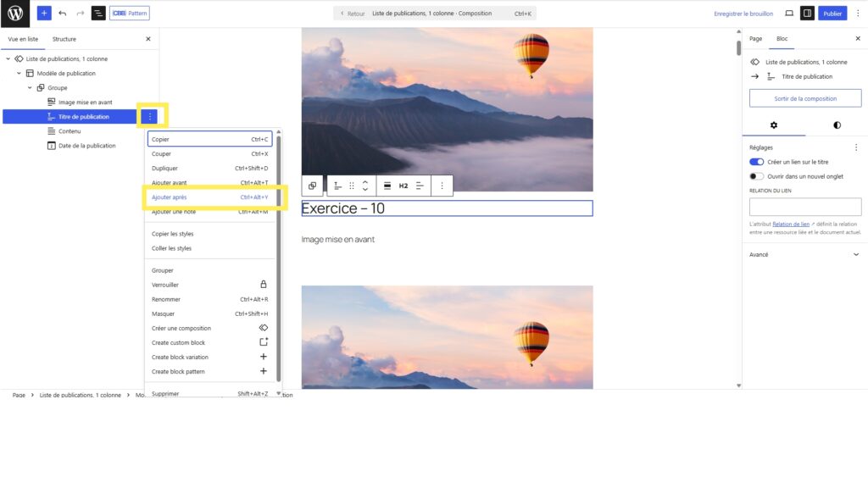Choose Grouper in the context menu
The image size is (868, 488).
point(210,270)
